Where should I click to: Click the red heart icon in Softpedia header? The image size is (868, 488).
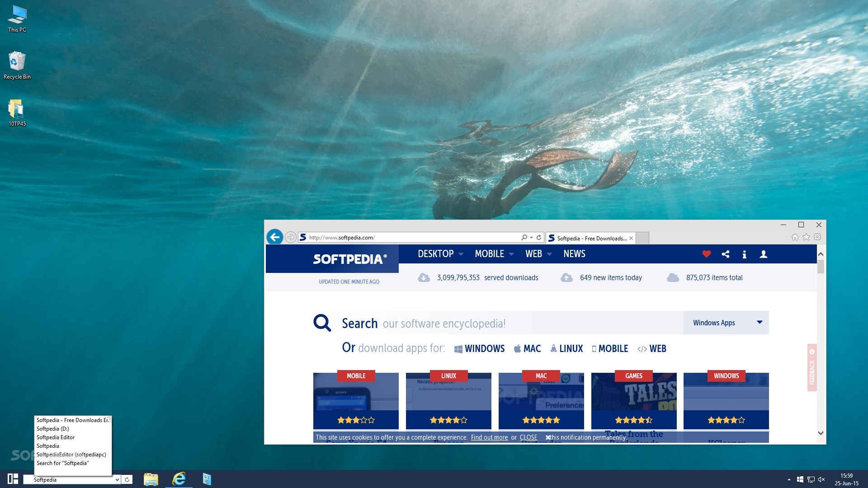707,254
